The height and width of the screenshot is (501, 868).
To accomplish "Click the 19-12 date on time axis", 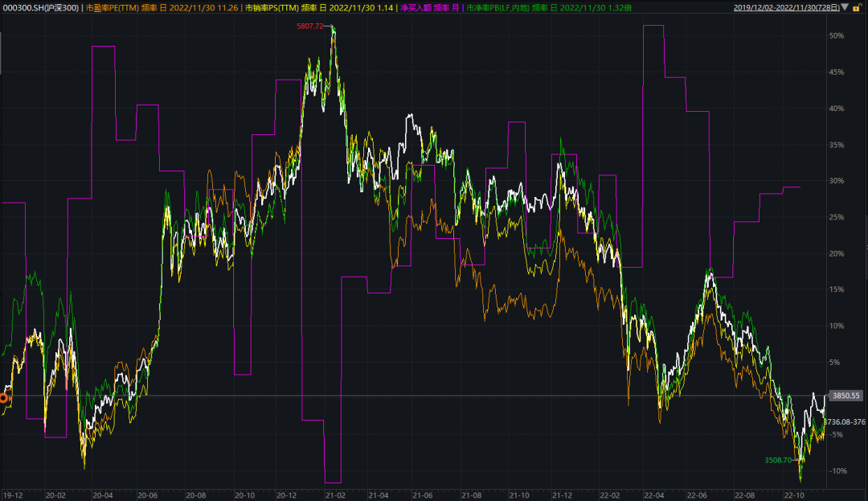I will coord(13,495).
